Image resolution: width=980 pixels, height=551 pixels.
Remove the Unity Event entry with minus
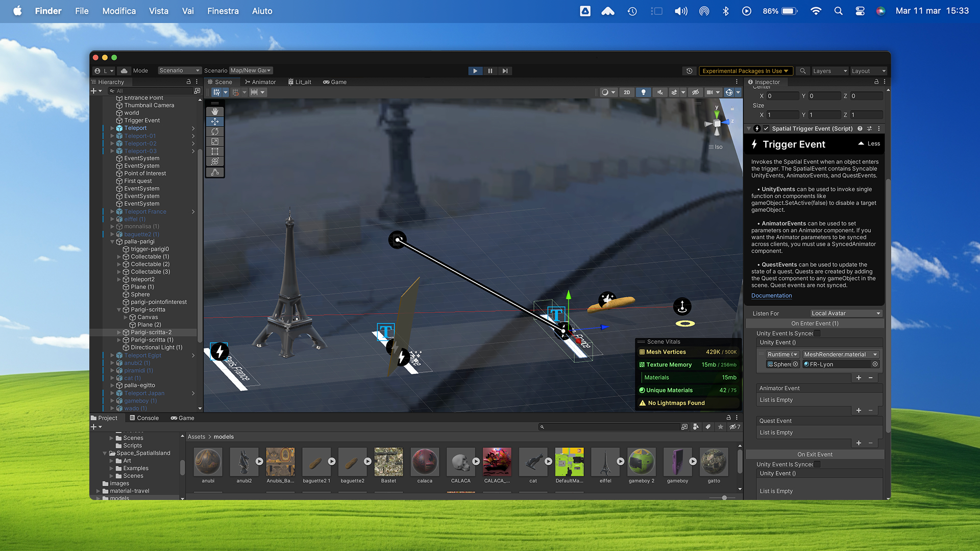pyautogui.click(x=870, y=378)
